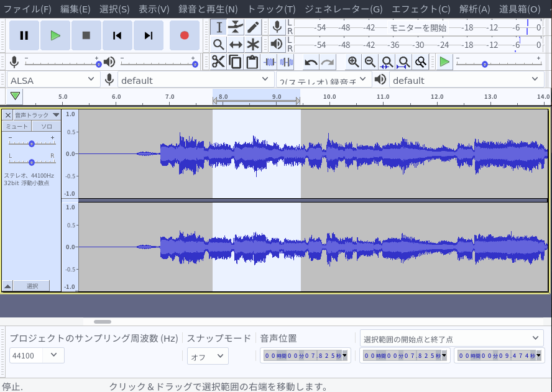Image resolution: width=552 pixels, height=392 pixels.
Task: Click モニターを開始 in the recording meter
Action: pos(418,27)
